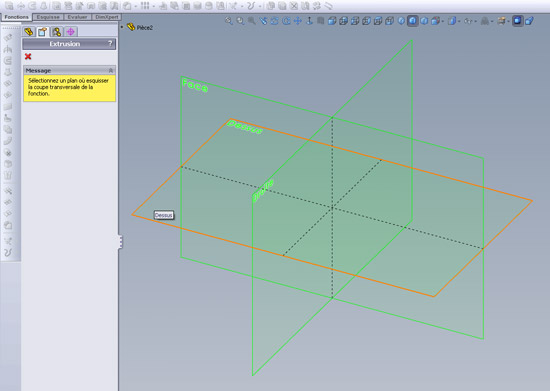The width and height of the screenshot is (550, 391).
Task: Click the view settings icon
Action: pyautogui.click(x=502, y=21)
